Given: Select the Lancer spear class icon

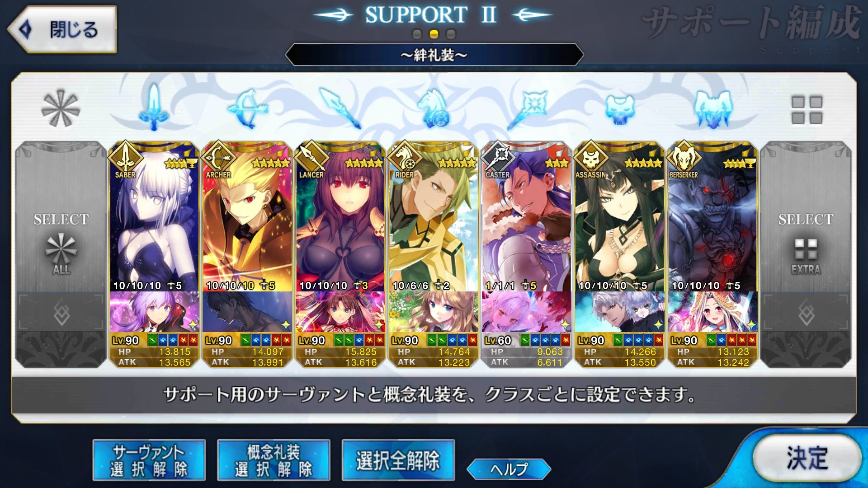Looking at the screenshot, I should 340,108.
